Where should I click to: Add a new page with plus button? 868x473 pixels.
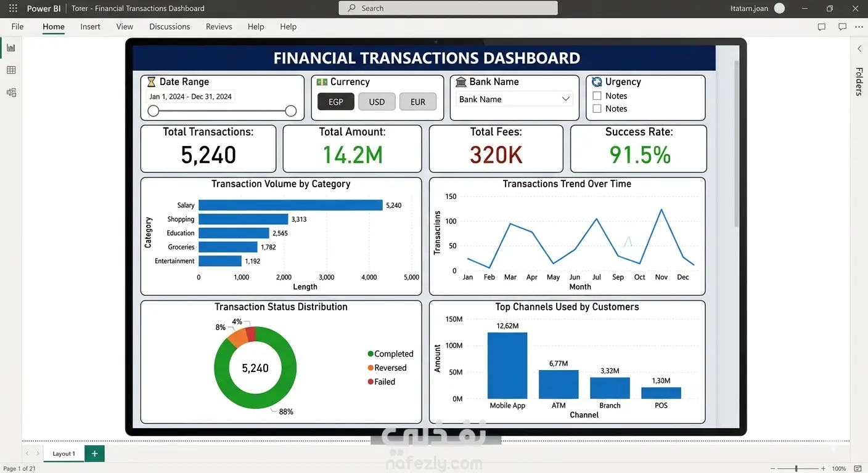tap(94, 454)
